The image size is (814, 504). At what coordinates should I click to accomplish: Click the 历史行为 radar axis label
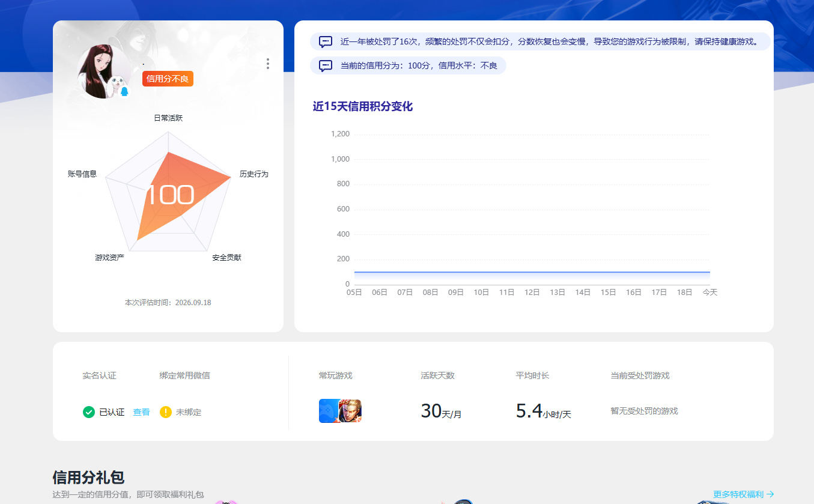tap(254, 174)
